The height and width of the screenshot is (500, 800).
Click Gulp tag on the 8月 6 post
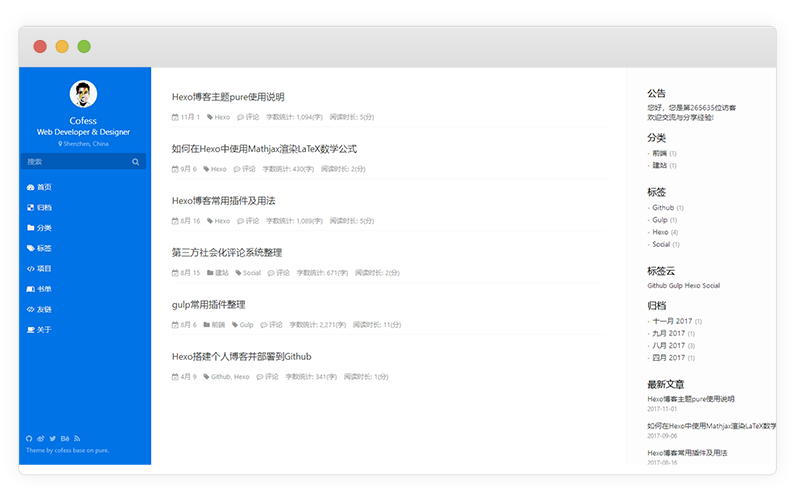pyautogui.click(x=246, y=325)
